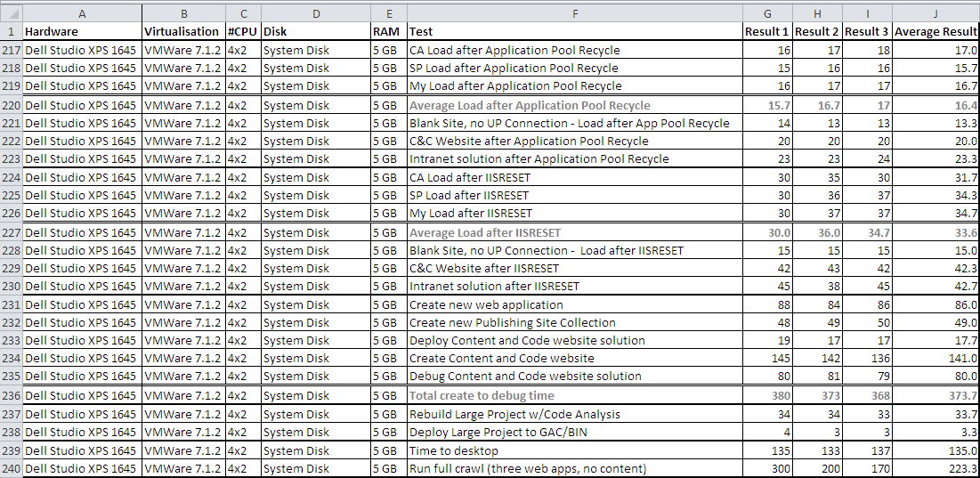Click column J header letter
980x478 pixels.
(x=935, y=13)
